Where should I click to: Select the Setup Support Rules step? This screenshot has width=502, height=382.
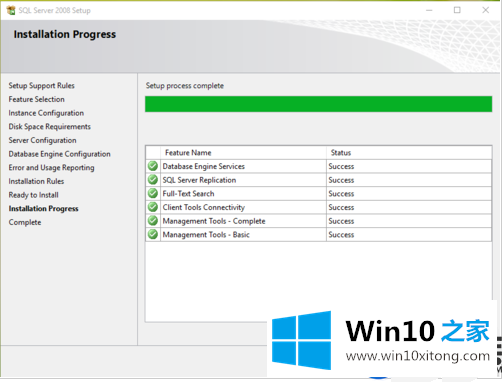42,86
